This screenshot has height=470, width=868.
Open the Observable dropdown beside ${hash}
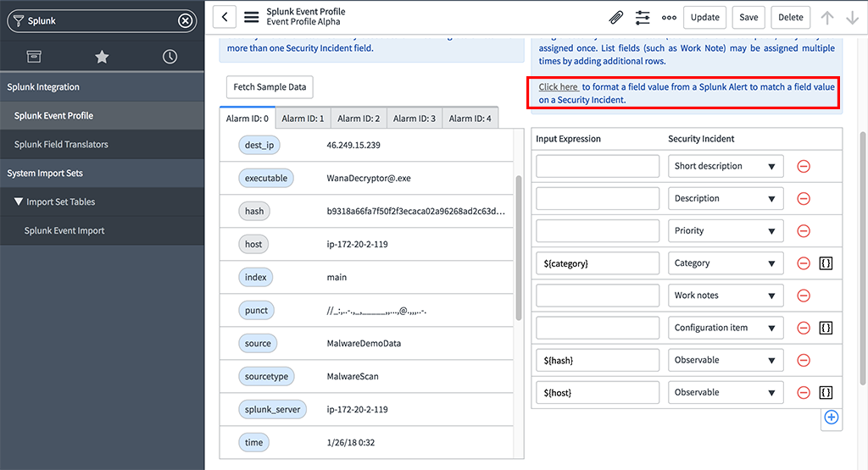point(726,360)
